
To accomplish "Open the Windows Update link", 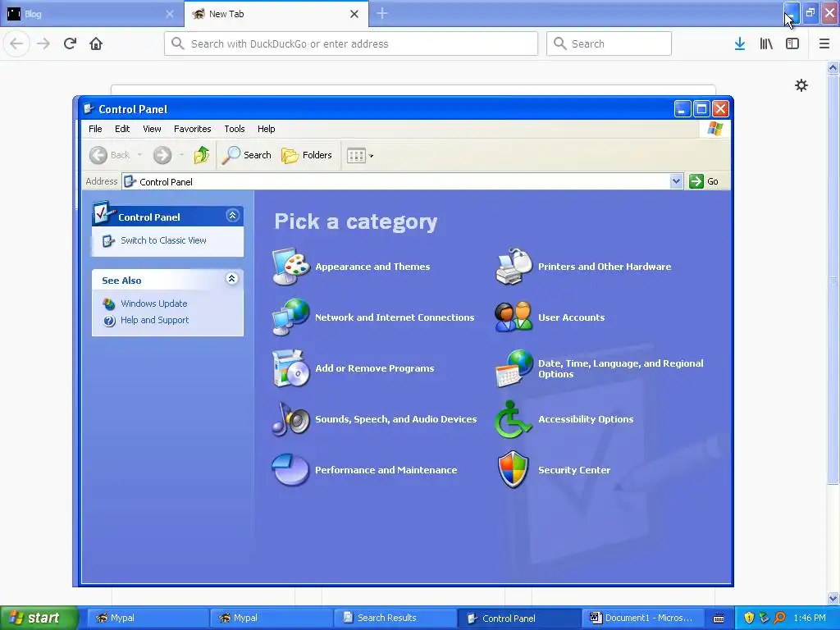I will point(153,304).
